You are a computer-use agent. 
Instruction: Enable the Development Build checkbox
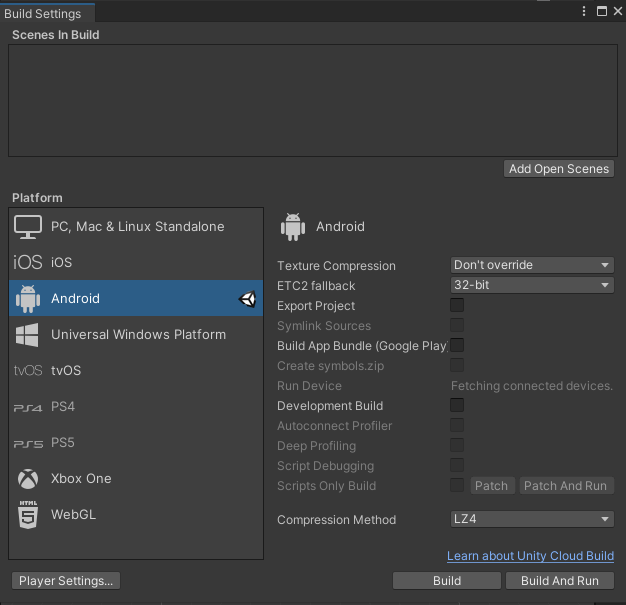coord(457,405)
